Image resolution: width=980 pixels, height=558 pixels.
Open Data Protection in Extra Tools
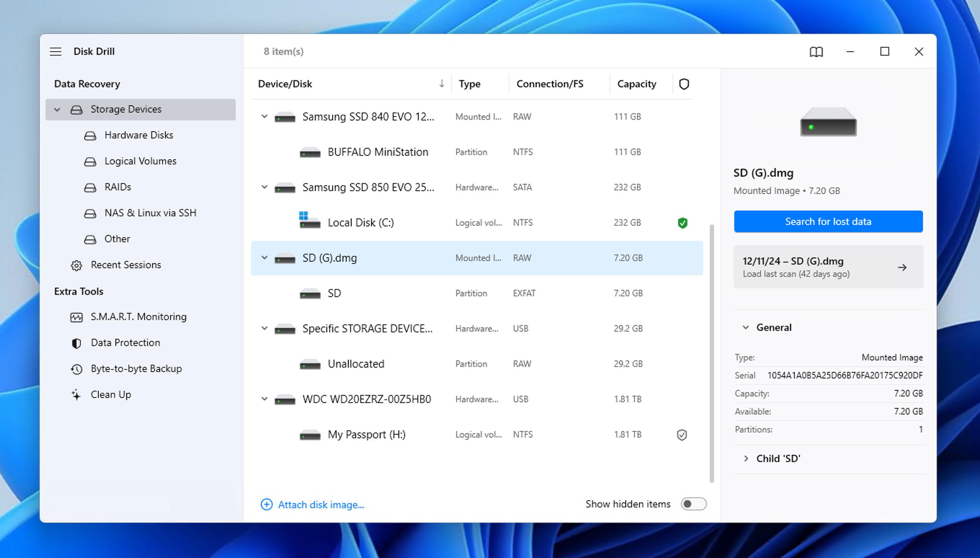click(x=140, y=342)
